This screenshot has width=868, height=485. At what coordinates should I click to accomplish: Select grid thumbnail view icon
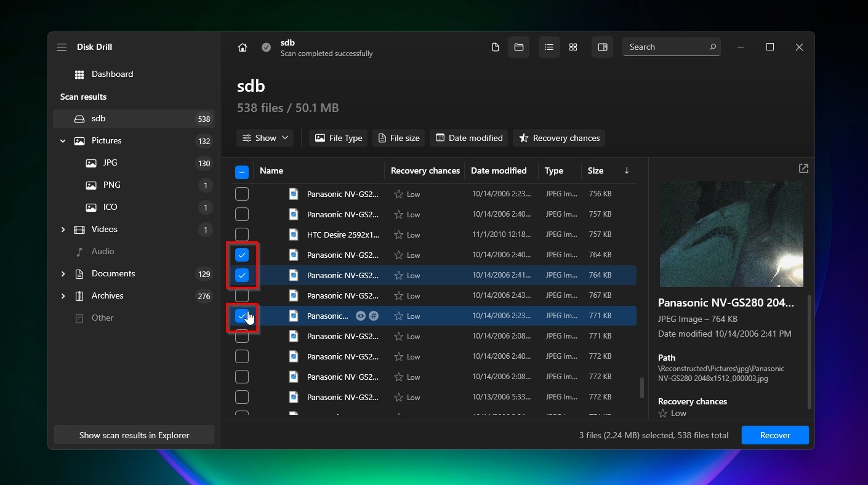pos(573,47)
